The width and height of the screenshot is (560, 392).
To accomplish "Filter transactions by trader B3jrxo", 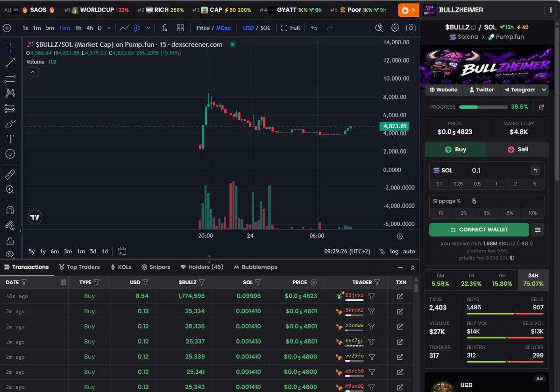I will pyautogui.click(x=371, y=296).
